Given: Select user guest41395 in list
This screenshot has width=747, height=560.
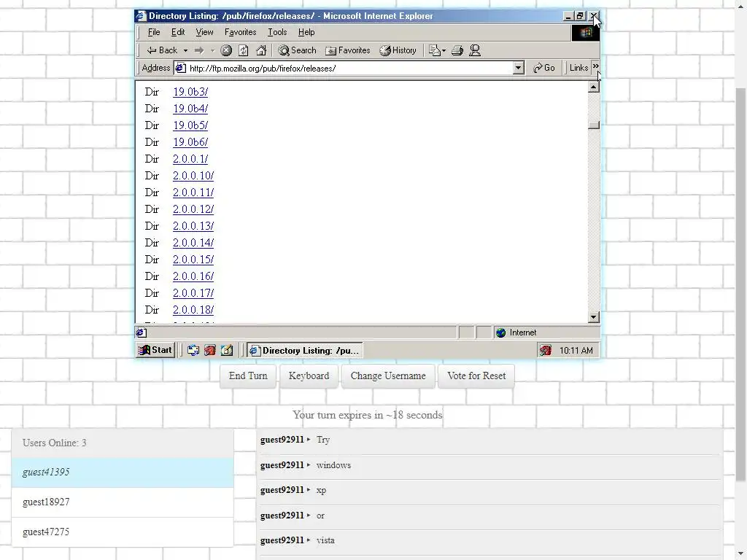Looking at the screenshot, I should click(x=123, y=472).
